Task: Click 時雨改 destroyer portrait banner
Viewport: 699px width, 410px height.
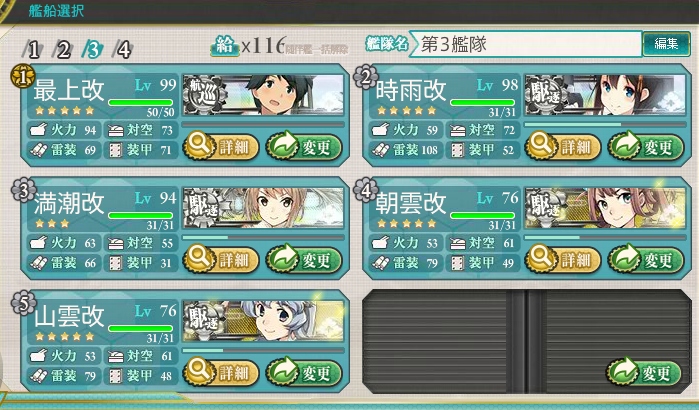Action: pos(605,95)
